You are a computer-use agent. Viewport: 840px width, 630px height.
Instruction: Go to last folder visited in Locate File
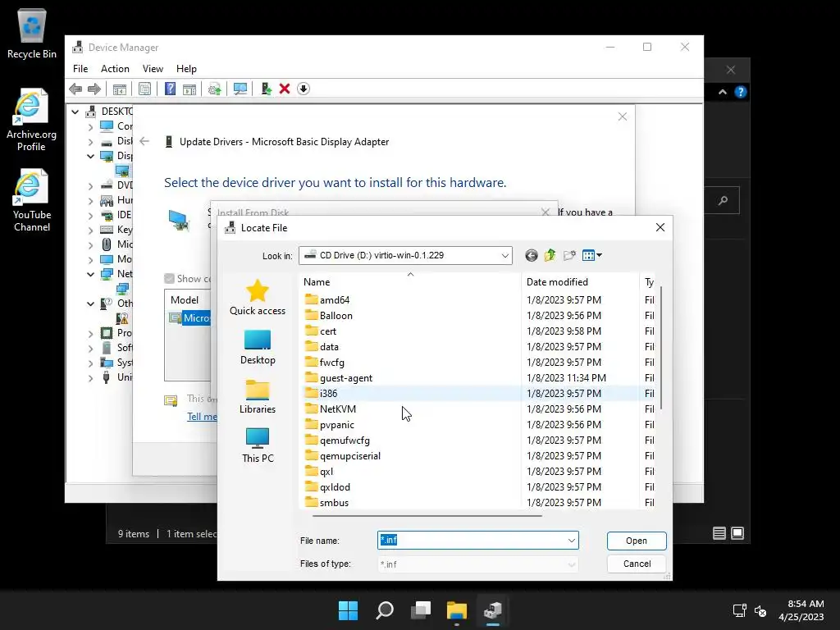point(531,256)
